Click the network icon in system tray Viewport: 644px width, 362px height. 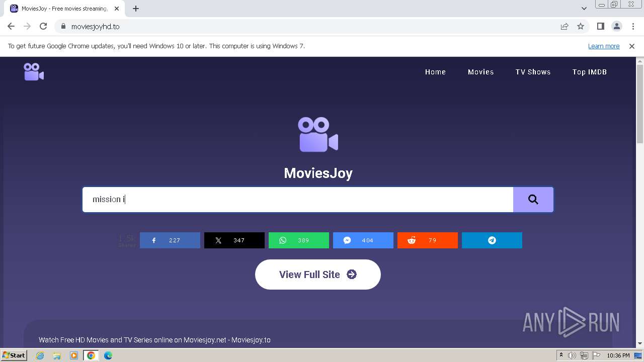tap(584, 355)
